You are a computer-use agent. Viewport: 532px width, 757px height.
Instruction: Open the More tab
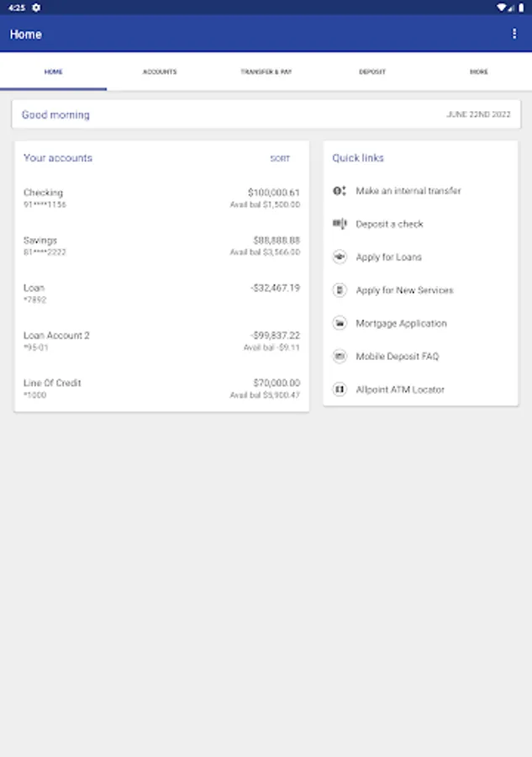(x=478, y=72)
